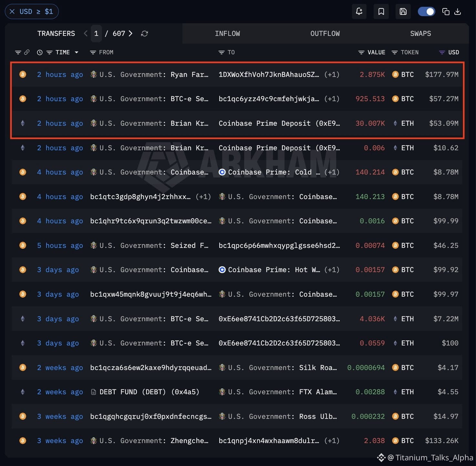Click the clock icon next to TIME
This screenshot has height=466, width=476.
pos(40,52)
